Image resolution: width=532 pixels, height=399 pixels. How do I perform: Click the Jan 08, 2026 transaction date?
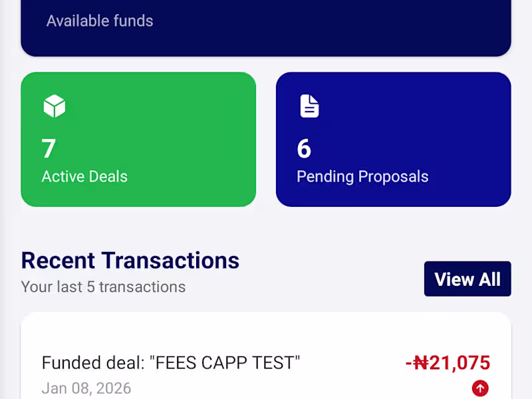point(86,388)
